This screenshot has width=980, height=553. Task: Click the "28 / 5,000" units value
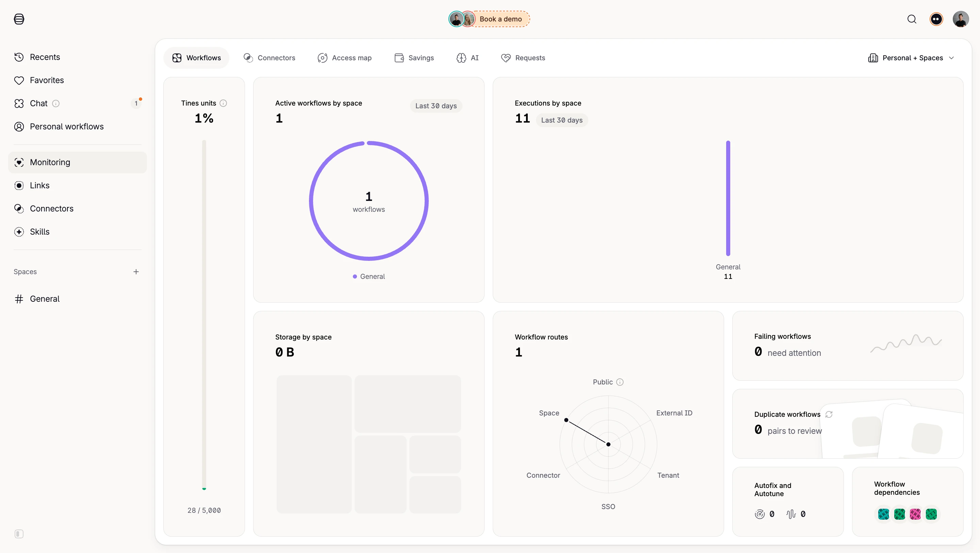(204, 511)
